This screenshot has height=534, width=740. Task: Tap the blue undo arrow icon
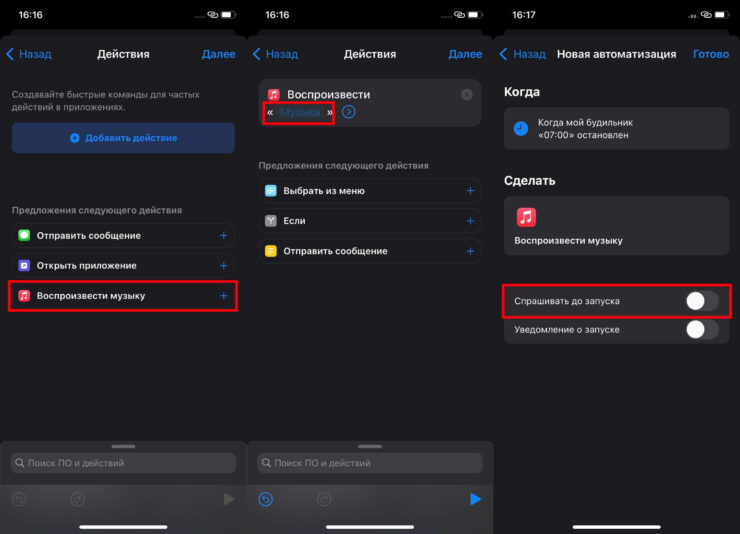click(x=266, y=499)
